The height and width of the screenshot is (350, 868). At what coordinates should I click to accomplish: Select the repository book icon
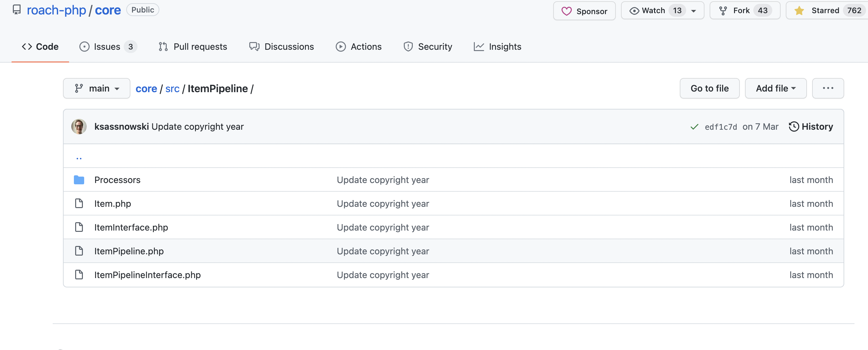point(17,10)
